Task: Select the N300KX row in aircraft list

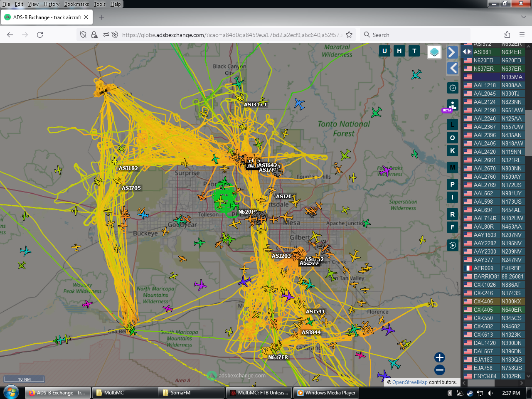Action: [x=493, y=301]
